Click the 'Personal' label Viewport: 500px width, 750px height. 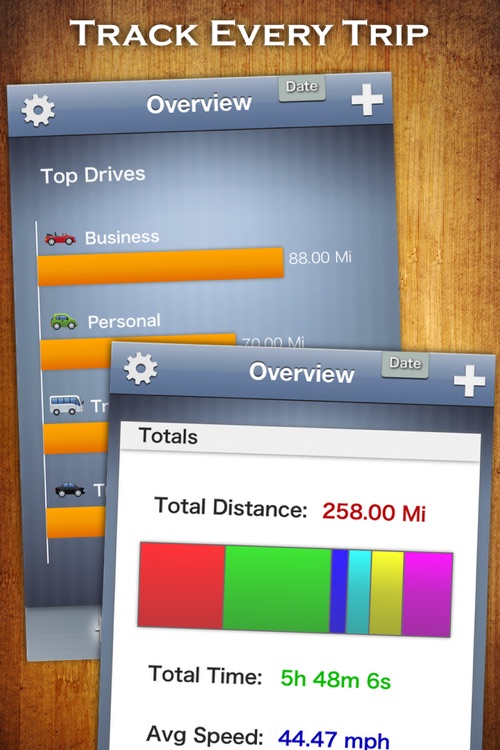tap(124, 321)
